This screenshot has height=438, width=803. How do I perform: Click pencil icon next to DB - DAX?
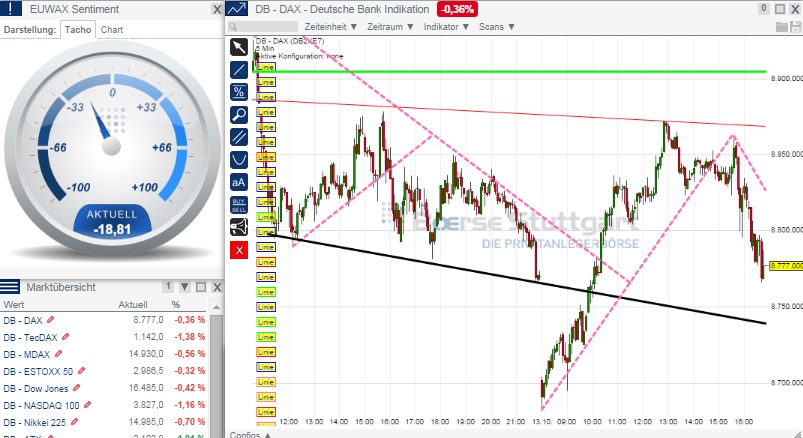(50, 320)
